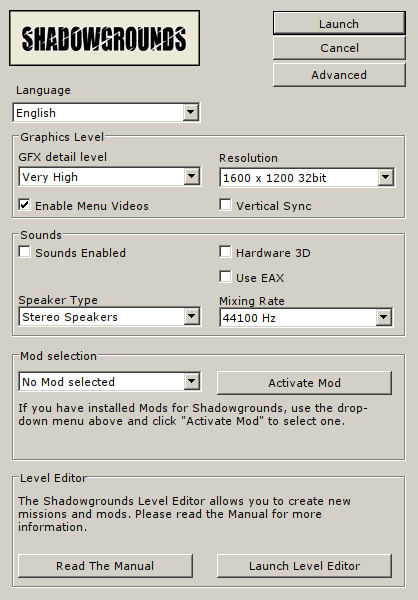The width and height of the screenshot is (418, 600).
Task: Open the Advanced settings
Action: tap(339, 75)
